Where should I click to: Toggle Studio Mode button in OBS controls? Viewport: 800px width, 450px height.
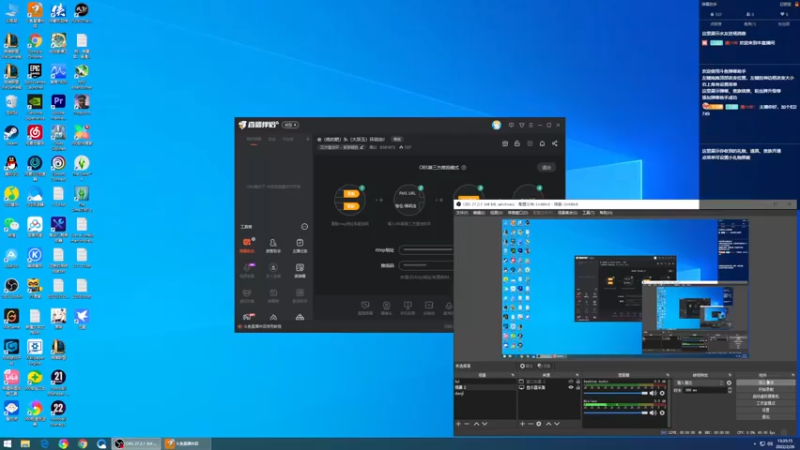pos(766,403)
